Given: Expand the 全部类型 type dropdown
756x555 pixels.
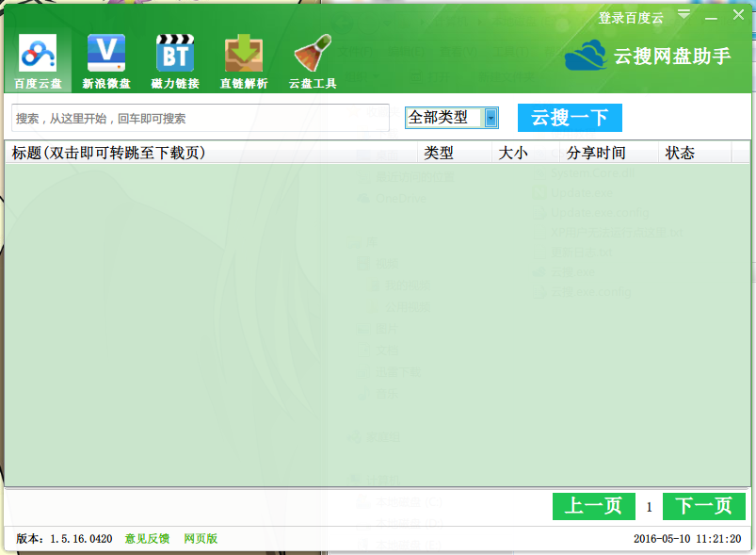Looking at the screenshot, I should click(x=491, y=118).
